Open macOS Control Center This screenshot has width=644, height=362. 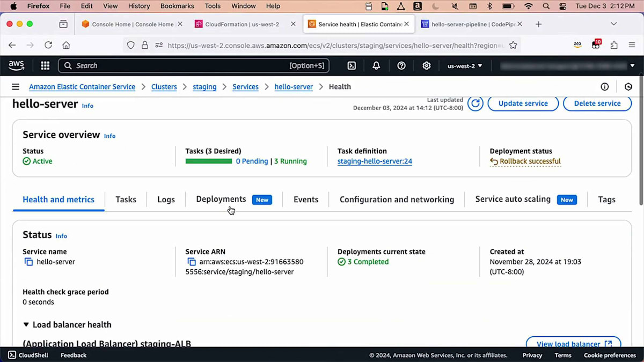[x=562, y=6]
